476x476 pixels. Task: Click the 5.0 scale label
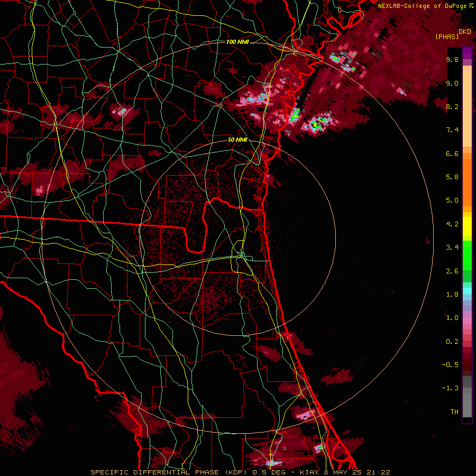[x=452, y=200]
